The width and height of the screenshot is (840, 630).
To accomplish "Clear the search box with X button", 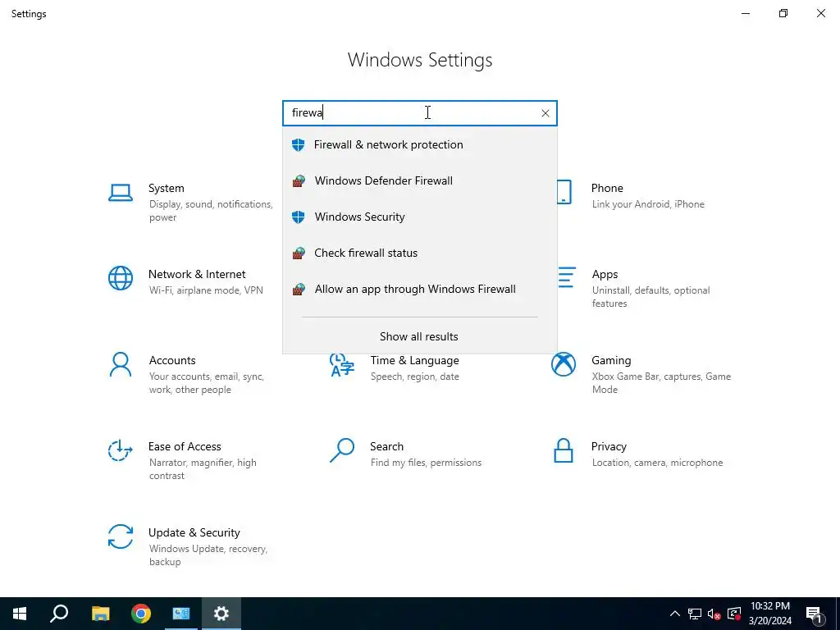I will [545, 113].
